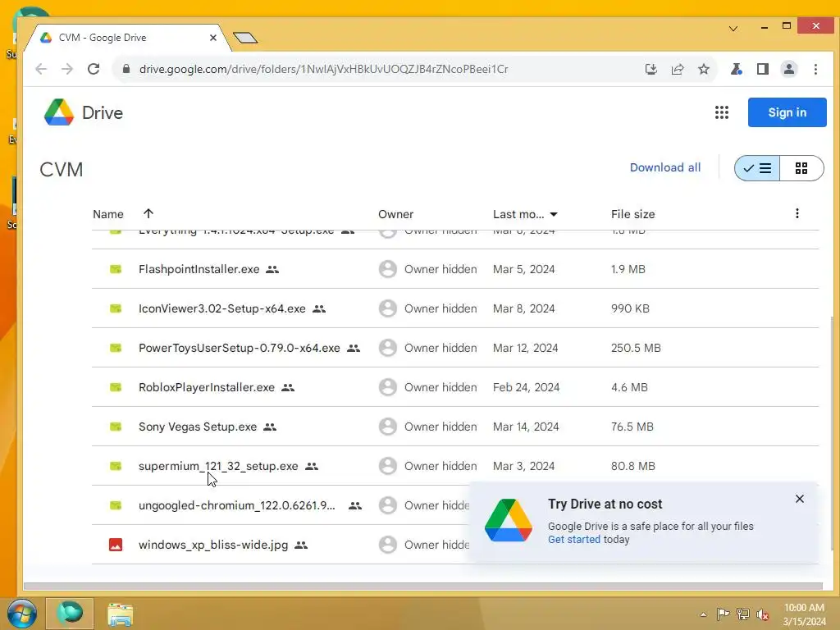Select Sony Vegas Setup.exe file name

coord(198,427)
